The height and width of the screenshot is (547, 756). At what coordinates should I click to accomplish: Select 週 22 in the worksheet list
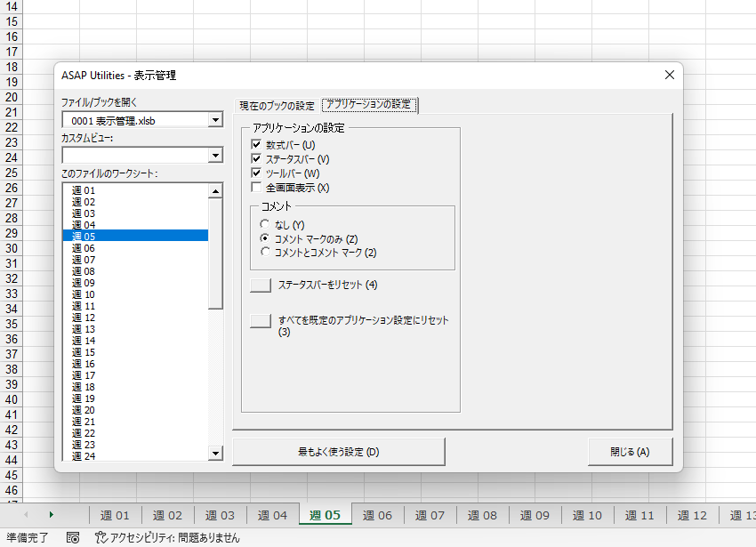pyautogui.click(x=135, y=433)
